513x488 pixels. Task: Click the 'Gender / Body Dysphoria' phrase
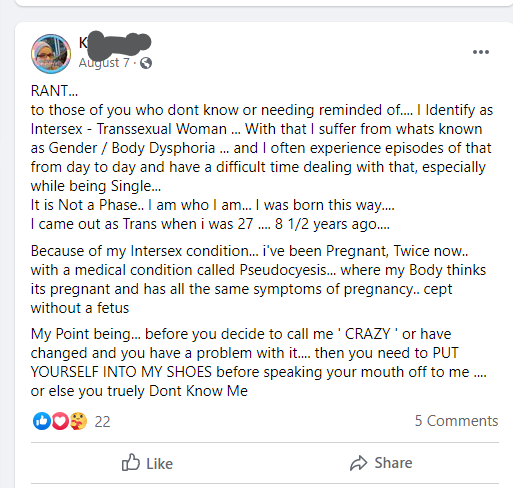[132, 148]
